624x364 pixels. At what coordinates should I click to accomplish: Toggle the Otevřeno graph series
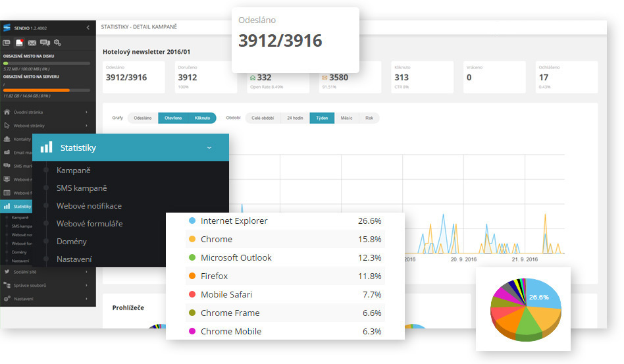pos(173,118)
